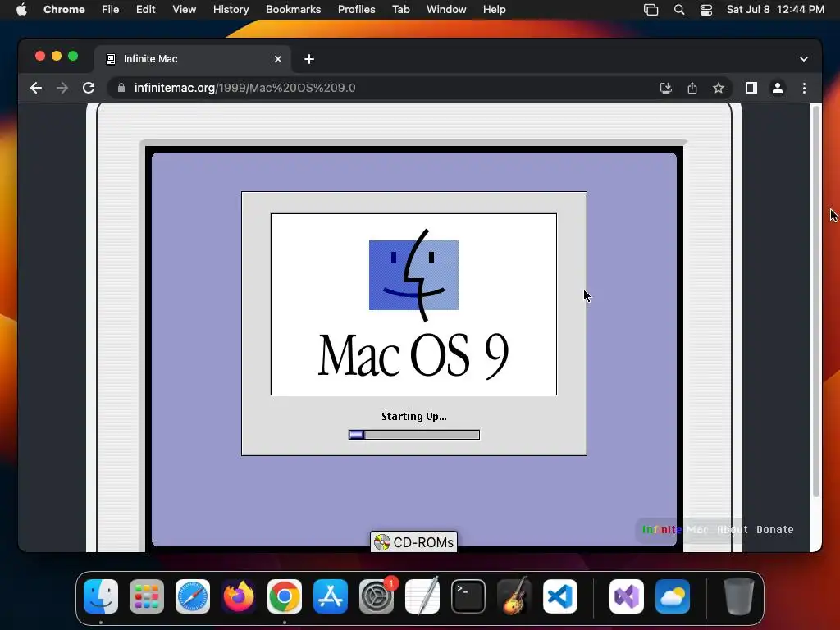Launch Terminal from the Dock
This screenshot has width=840, height=630.
pos(468,596)
